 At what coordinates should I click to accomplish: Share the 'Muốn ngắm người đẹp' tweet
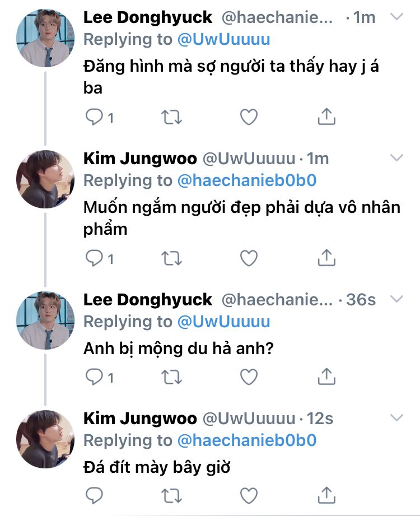click(x=326, y=257)
